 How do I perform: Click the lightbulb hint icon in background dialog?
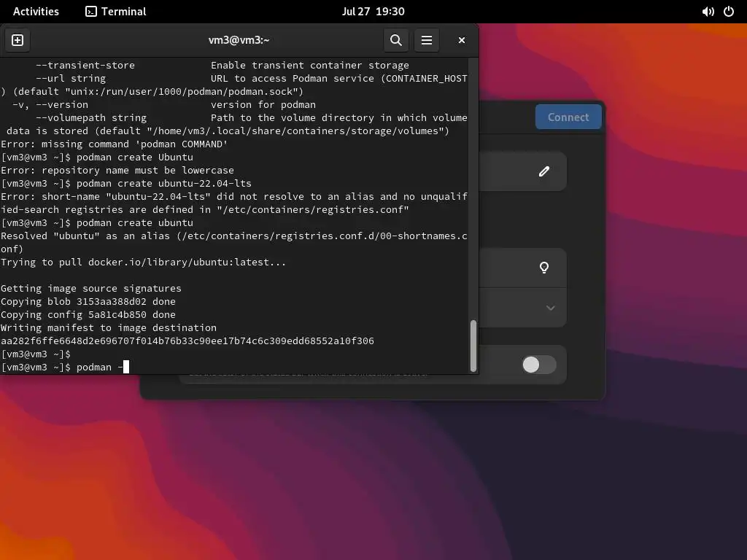point(544,268)
